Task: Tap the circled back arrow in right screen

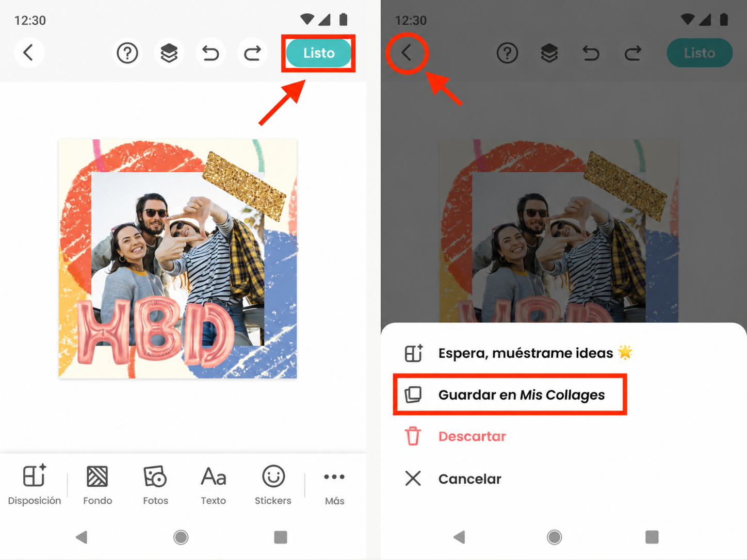Action: (407, 53)
